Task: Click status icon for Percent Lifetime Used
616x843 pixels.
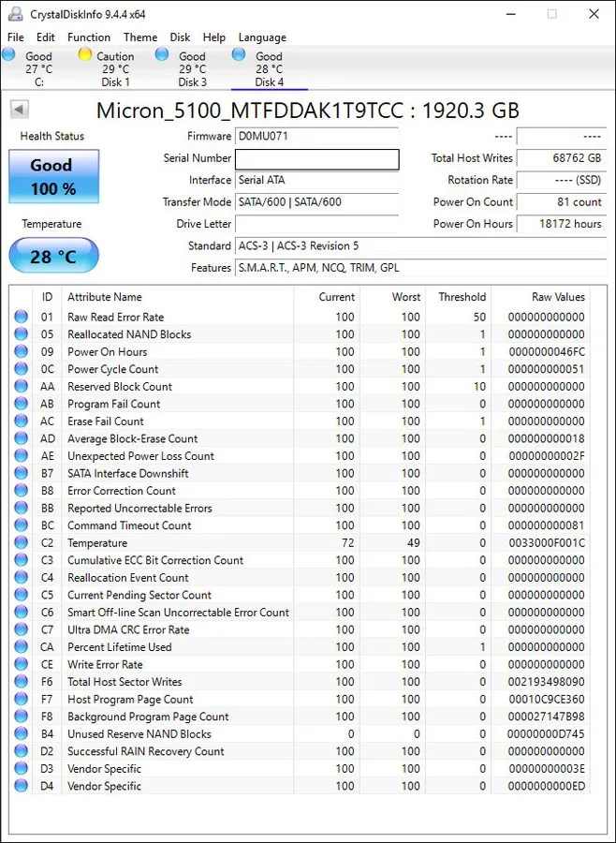Action: 21,646
